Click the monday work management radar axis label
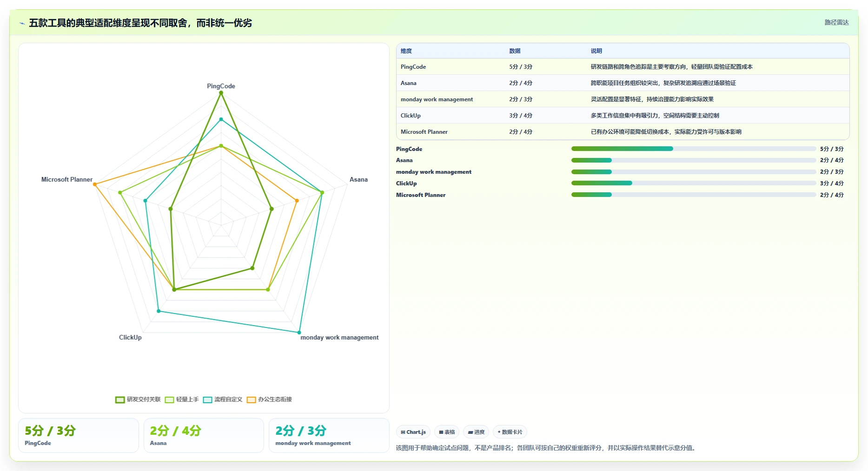Viewport: 868px width, 471px height. (339, 337)
